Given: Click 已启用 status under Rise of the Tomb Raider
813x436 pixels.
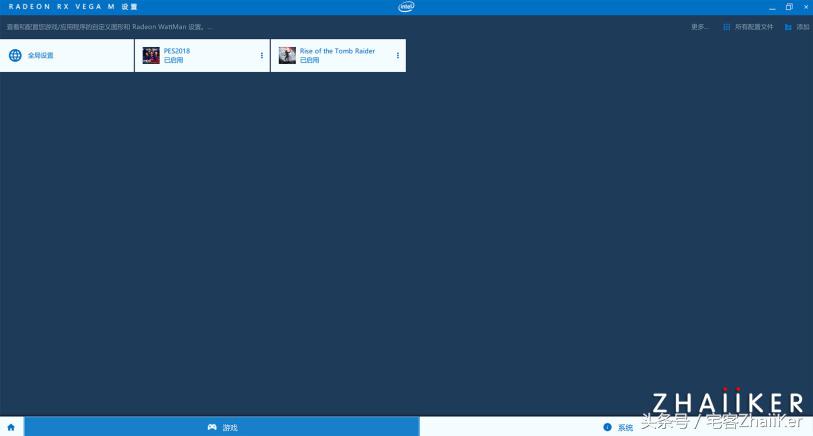Looking at the screenshot, I should (x=310, y=60).
